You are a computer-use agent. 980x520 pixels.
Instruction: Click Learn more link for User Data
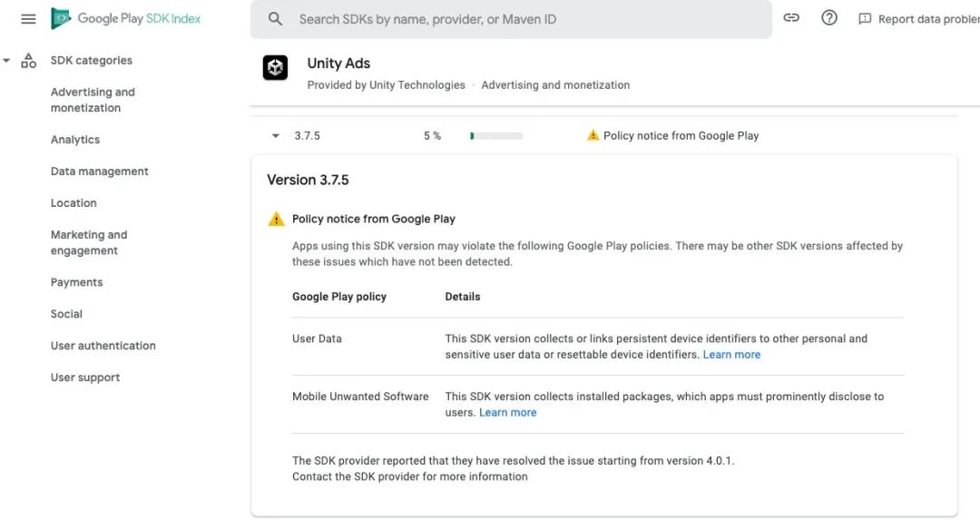click(x=731, y=354)
